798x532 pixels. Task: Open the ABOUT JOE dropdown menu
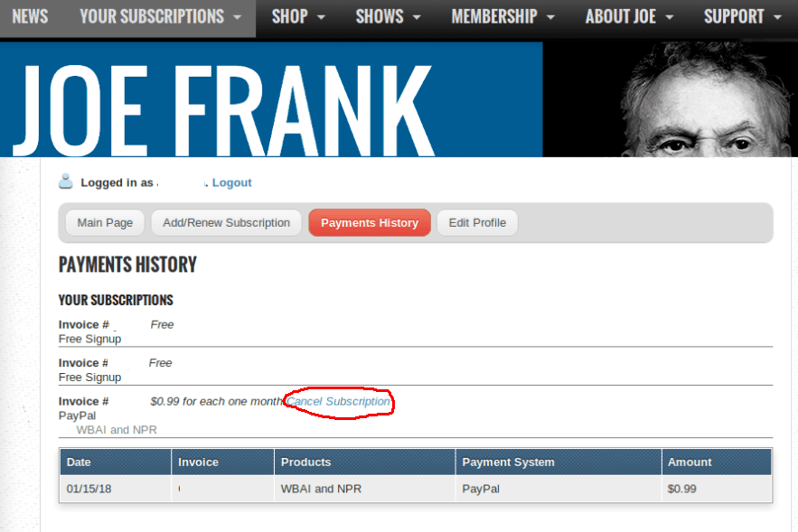[629, 17]
